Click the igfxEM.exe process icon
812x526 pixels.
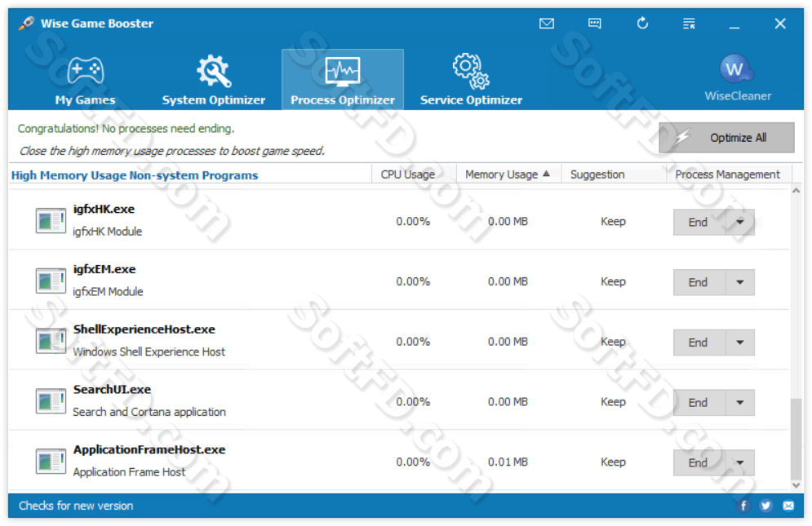(51, 281)
